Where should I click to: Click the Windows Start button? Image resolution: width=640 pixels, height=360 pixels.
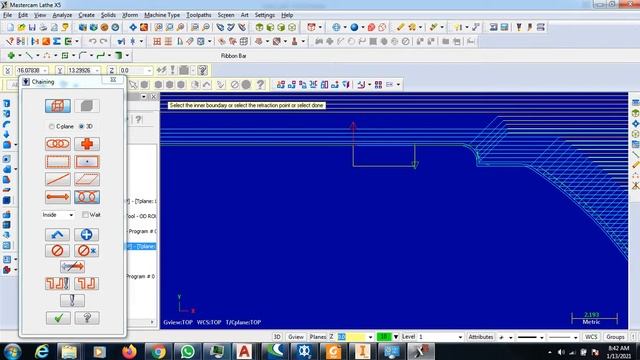[13, 351]
